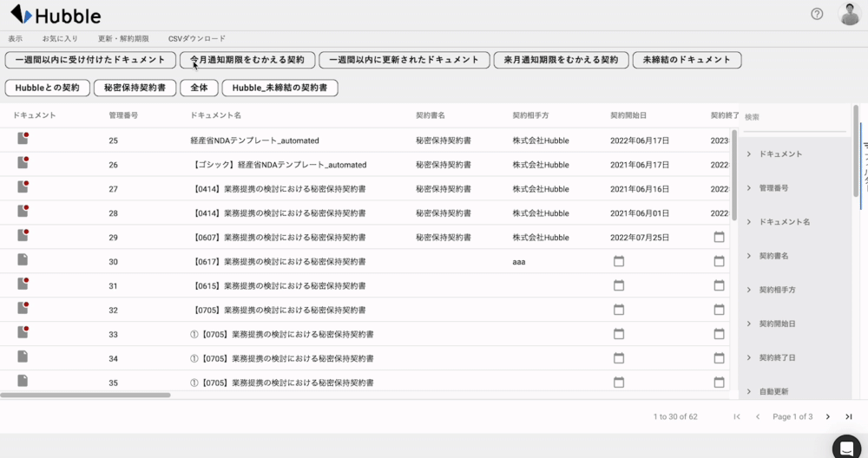
Task: Click the help question mark icon
Action: coord(817,15)
